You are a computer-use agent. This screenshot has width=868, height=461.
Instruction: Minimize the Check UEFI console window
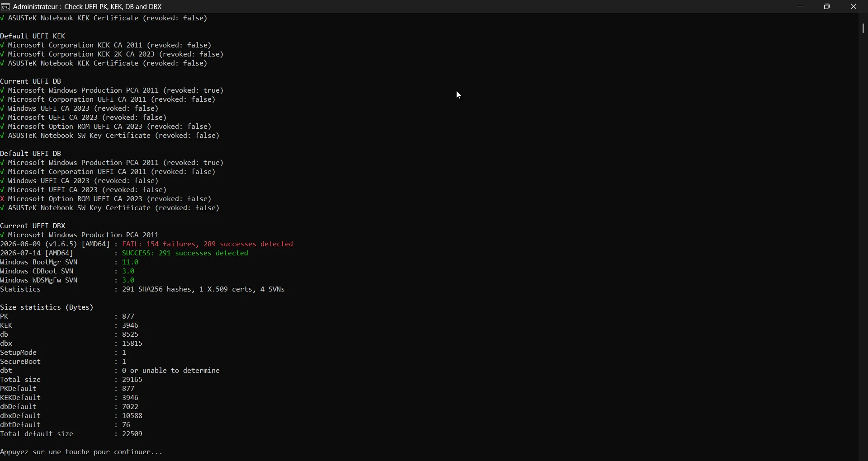tap(802, 7)
